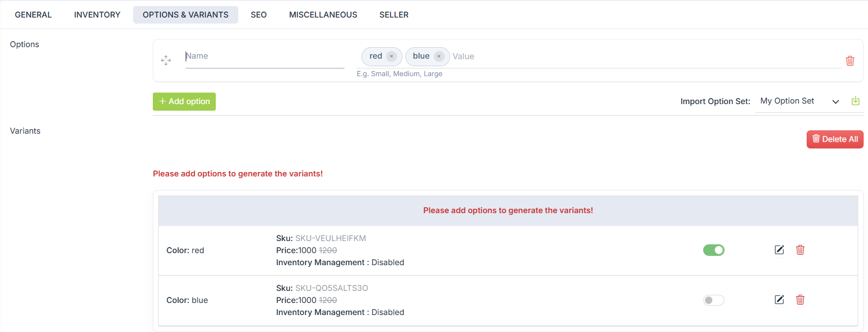The height and width of the screenshot is (332, 868).
Task: Expand the My Option Set selector chevron
Action: pos(836,101)
